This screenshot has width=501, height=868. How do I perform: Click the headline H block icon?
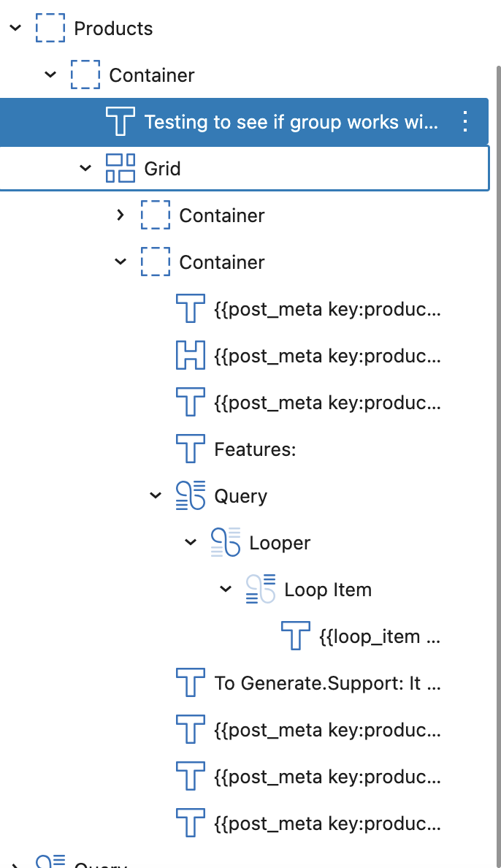point(191,356)
